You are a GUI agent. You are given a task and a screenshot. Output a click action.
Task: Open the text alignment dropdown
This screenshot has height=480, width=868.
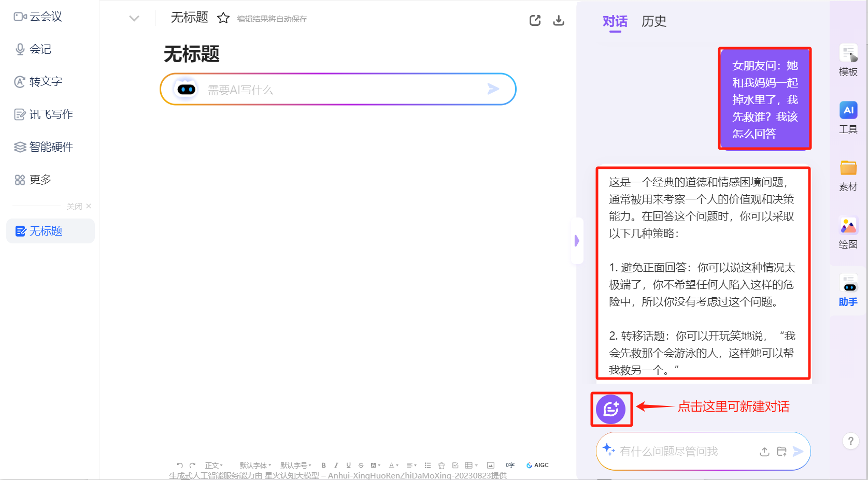coord(411,465)
